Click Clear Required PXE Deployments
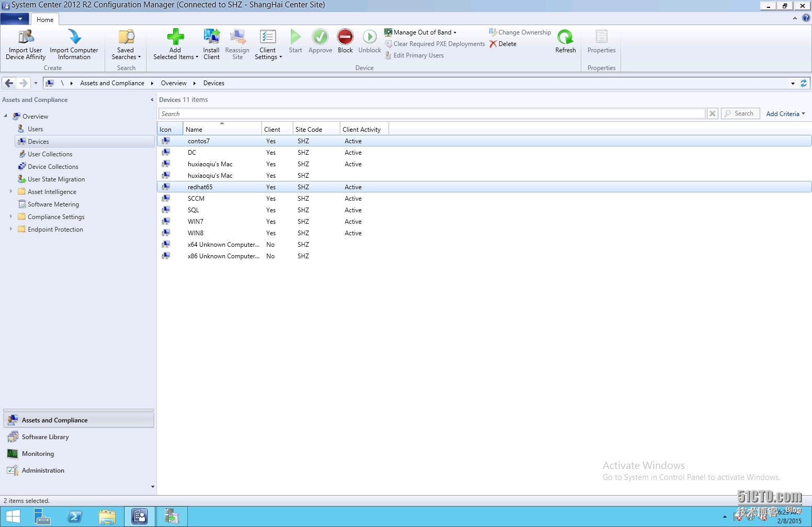The width and height of the screenshot is (812, 527). click(x=435, y=44)
